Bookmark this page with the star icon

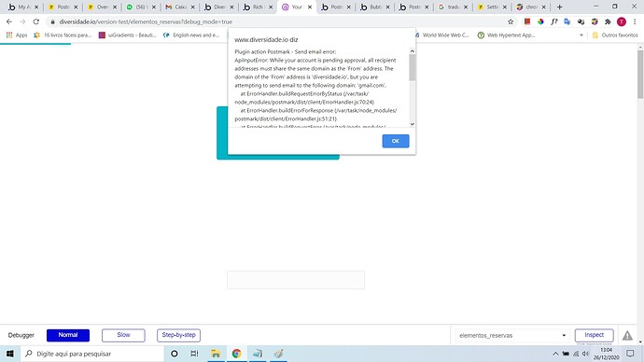[511, 21]
